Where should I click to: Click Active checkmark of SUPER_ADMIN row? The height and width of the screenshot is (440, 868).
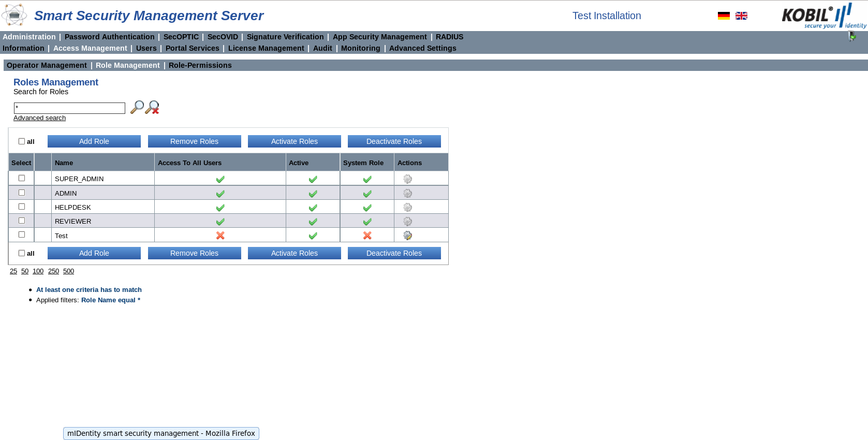click(x=313, y=179)
